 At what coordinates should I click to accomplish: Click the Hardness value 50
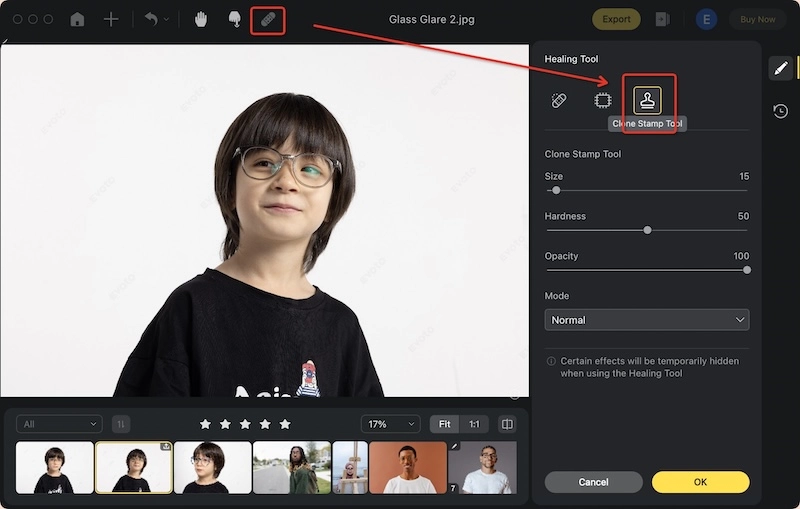(x=743, y=216)
